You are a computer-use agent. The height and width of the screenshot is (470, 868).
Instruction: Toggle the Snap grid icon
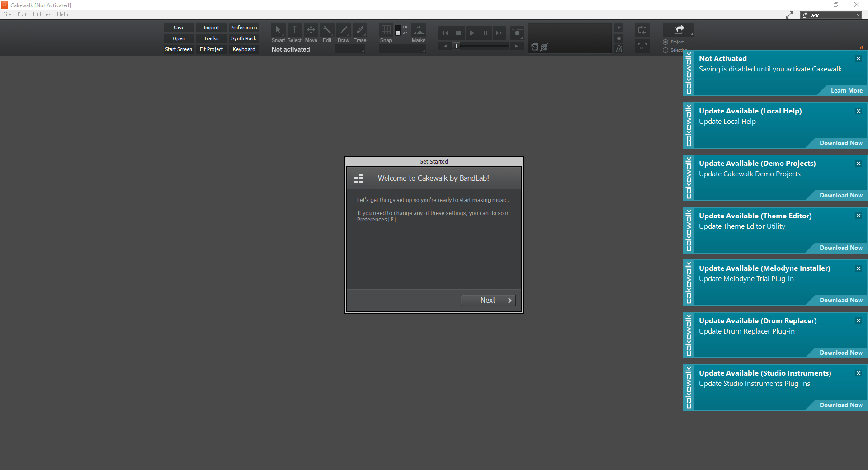click(386, 30)
